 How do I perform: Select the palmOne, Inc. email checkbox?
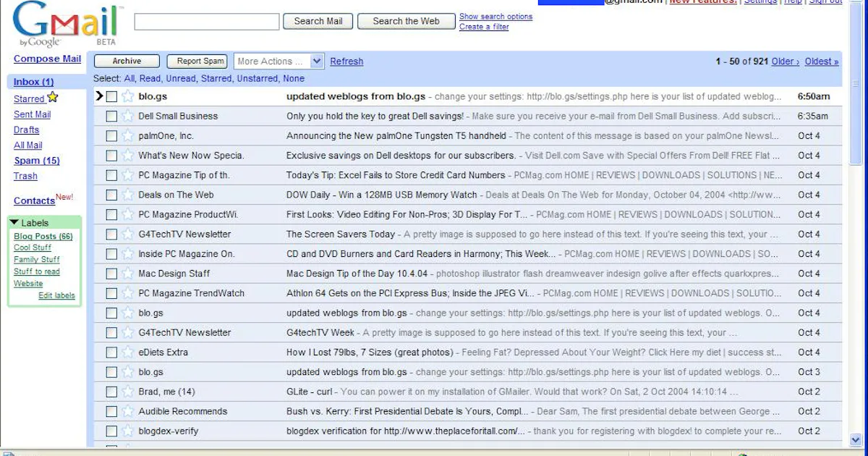tap(111, 135)
